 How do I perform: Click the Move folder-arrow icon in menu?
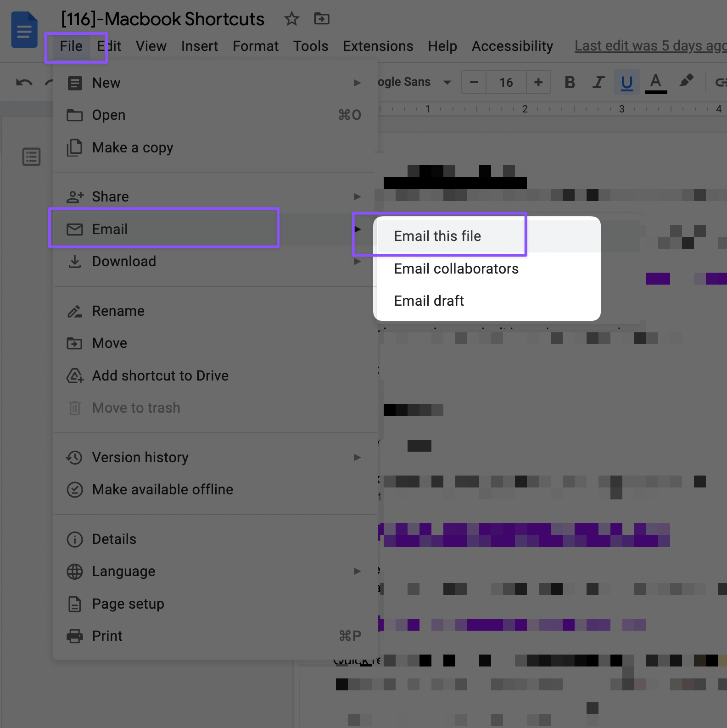coord(75,343)
